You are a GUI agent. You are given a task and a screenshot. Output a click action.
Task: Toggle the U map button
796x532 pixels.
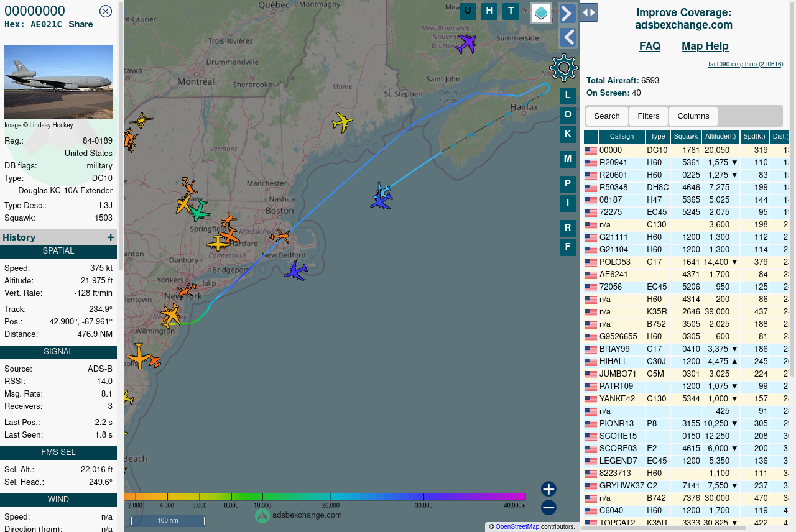pyautogui.click(x=468, y=11)
